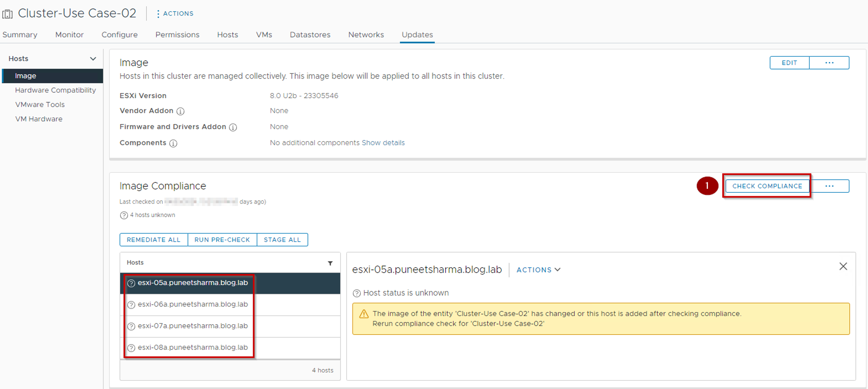Click the filter icon in Hosts column
868x389 pixels.
[330, 263]
